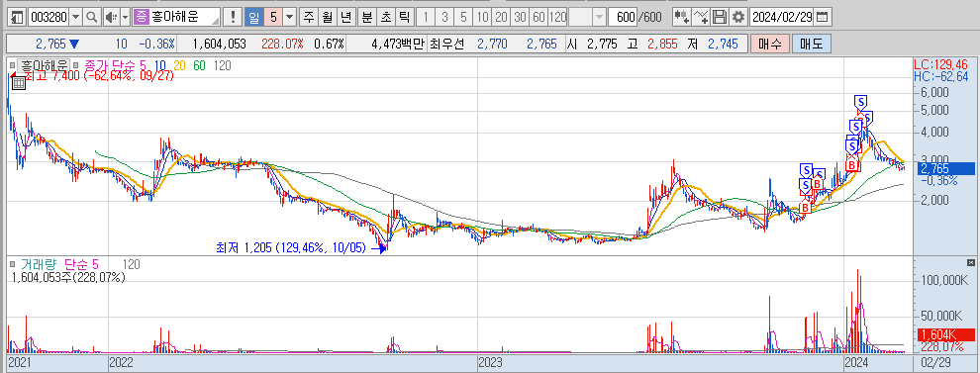The height and width of the screenshot is (373, 980).
Task: Switch to 월 monthly chart
Action: pos(328,17)
